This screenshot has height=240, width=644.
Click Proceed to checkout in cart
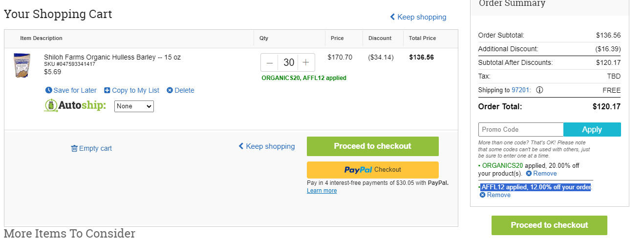coord(373,146)
